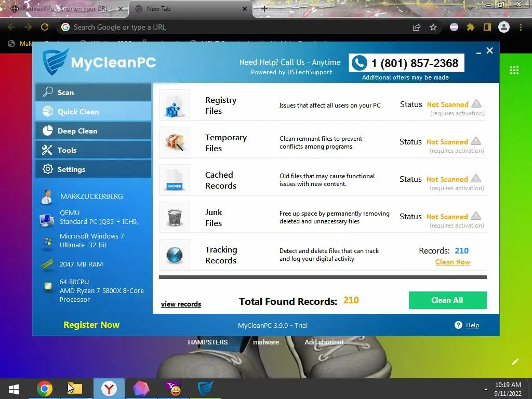532x399 pixels.
Task: Minimize the MyCleanPC window
Action: click(478, 52)
